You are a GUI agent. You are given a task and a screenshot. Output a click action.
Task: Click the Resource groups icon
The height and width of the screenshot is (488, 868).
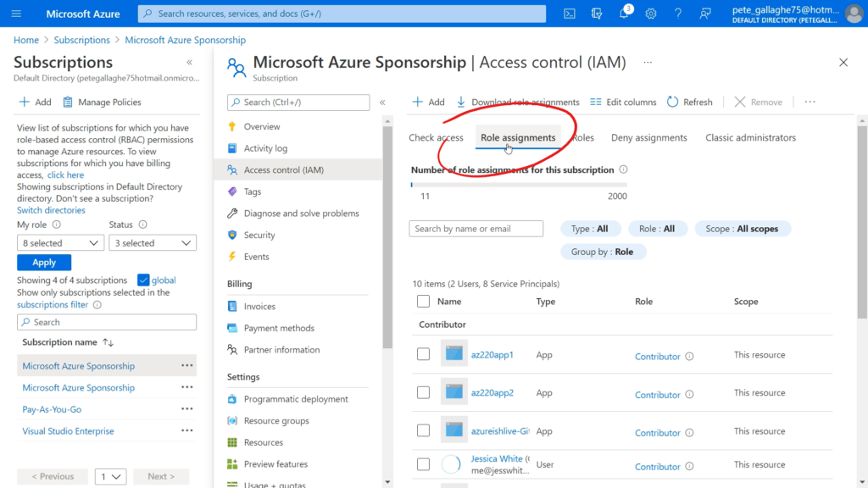(x=232, y=420)
